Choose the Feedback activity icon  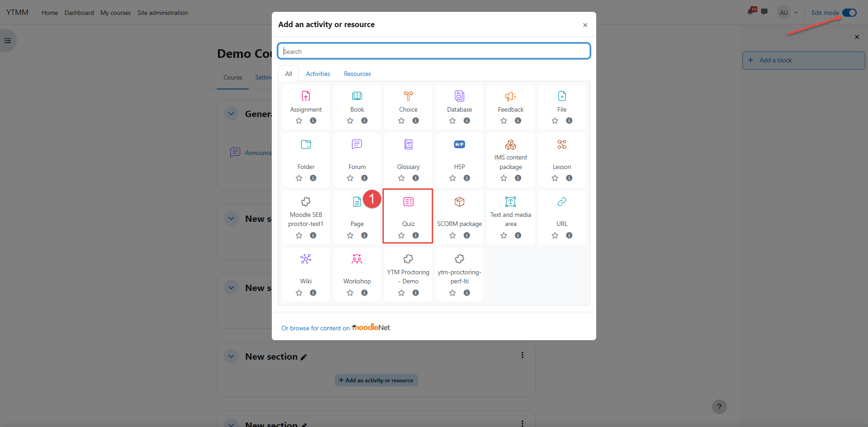510,96
